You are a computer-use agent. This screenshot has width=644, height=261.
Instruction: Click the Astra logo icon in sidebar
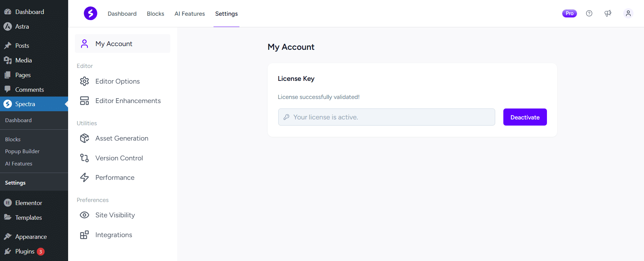coord(7,26)
